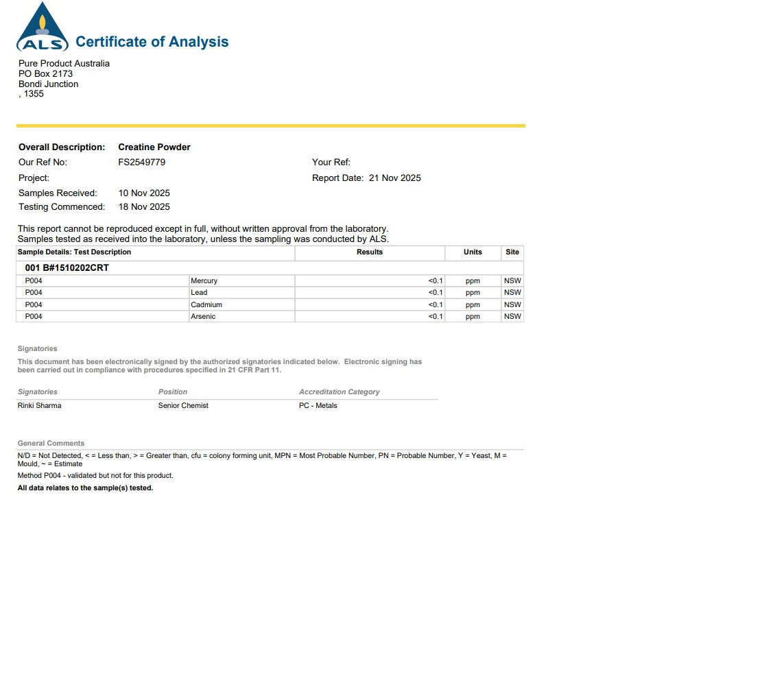Select the date "10 Nov 2025"
Viewport: 784px width, 696px height.
click(144, 193)
